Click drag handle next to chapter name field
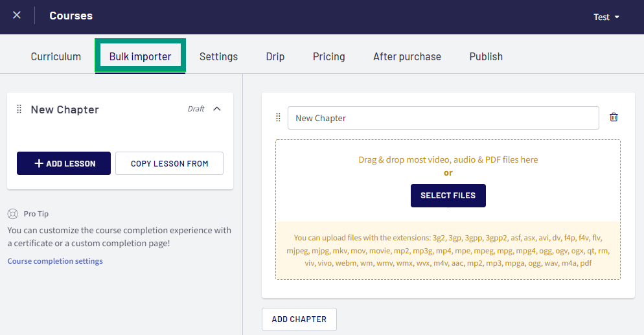The width and height of the screenshot is (644, 335). click(278, 117)
